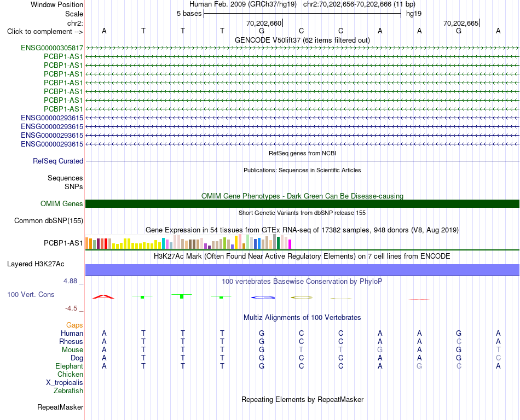Open the H3K27Ac Mark track title
The width and height of the screenshot is (520, 420).
pyautogui.click(x=302, y=256)
